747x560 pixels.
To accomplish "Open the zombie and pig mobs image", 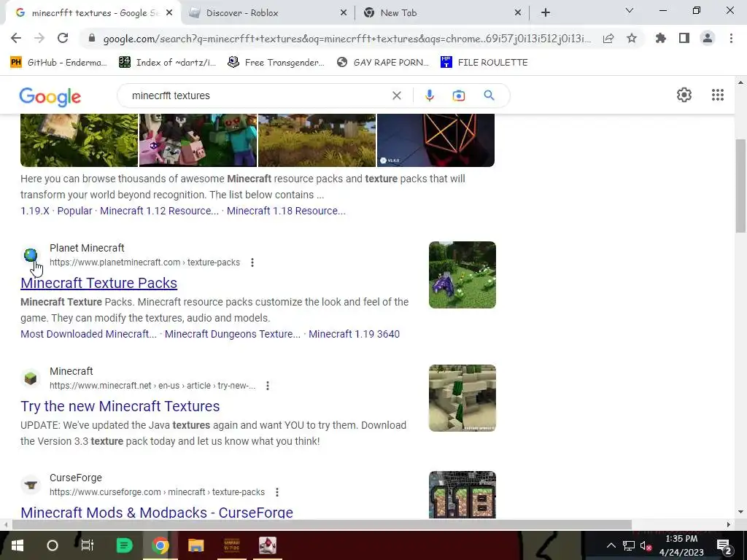I will (198, 140).
